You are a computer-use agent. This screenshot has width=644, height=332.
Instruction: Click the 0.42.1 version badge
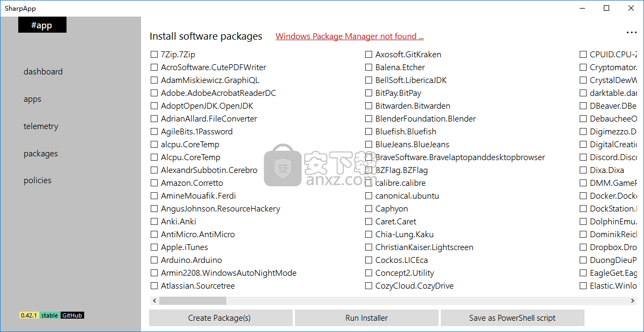tap(29, 315)
